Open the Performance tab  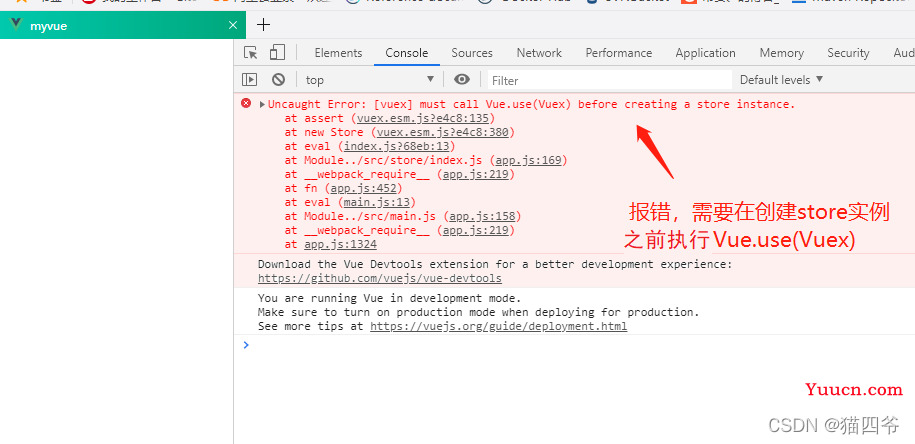619,53
